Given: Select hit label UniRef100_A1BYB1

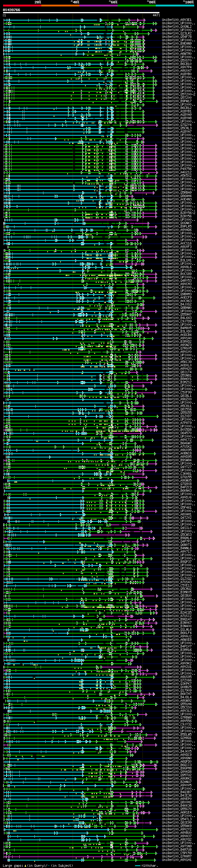Looking at the screenshot, I should tap(177, 111).
